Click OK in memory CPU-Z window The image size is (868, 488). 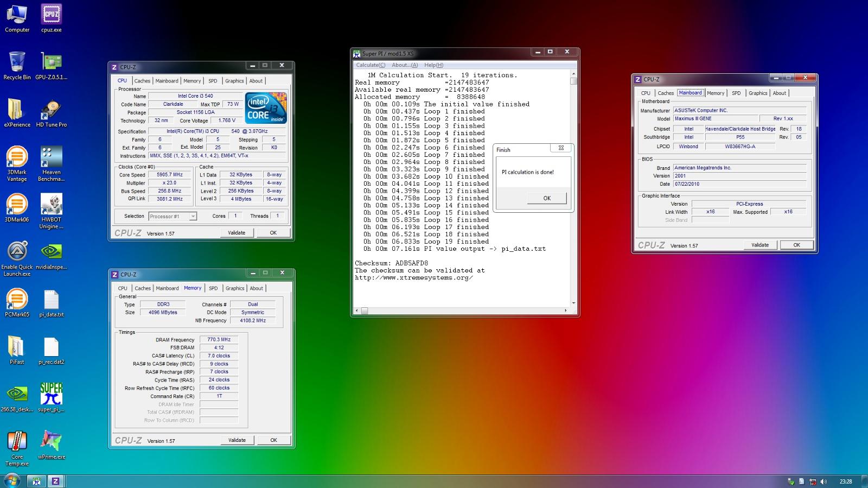click(x=273, y=440)
